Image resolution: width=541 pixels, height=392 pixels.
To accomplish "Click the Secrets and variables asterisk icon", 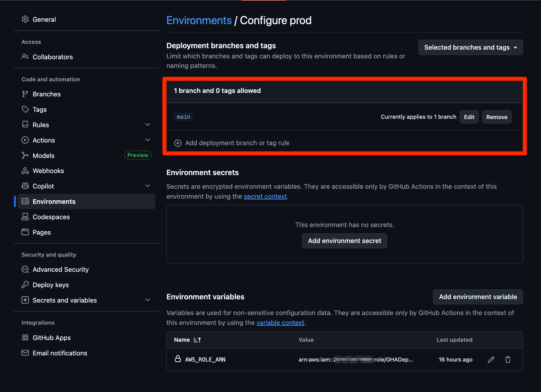I will coord(25,300).
